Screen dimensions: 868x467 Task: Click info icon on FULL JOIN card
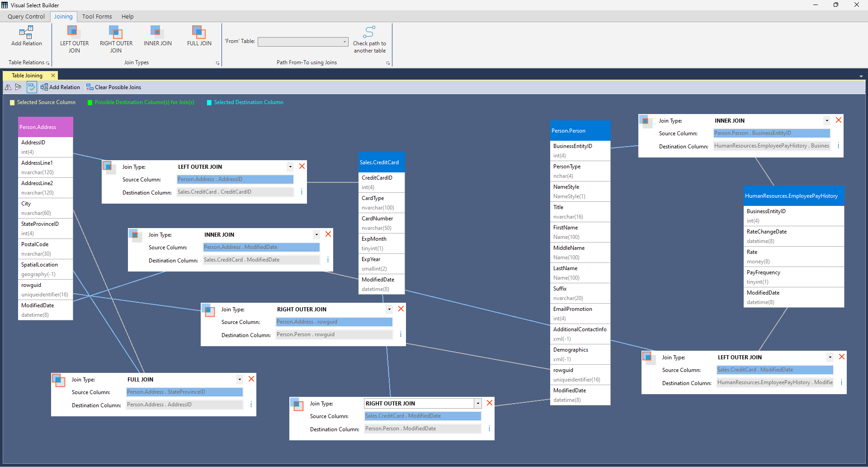251,405
